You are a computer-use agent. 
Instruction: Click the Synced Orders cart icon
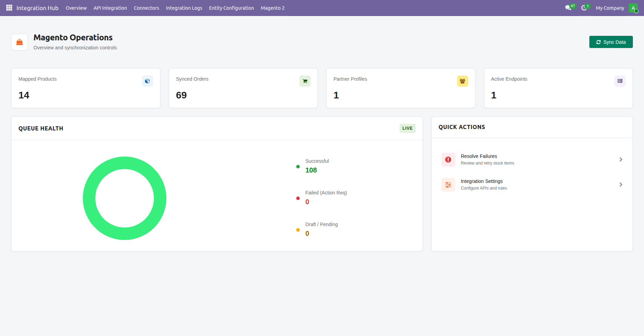click(x=305, y=81)
